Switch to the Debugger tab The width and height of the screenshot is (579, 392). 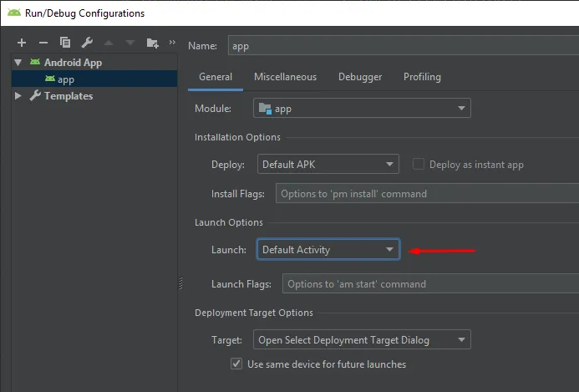click(360, 77)
